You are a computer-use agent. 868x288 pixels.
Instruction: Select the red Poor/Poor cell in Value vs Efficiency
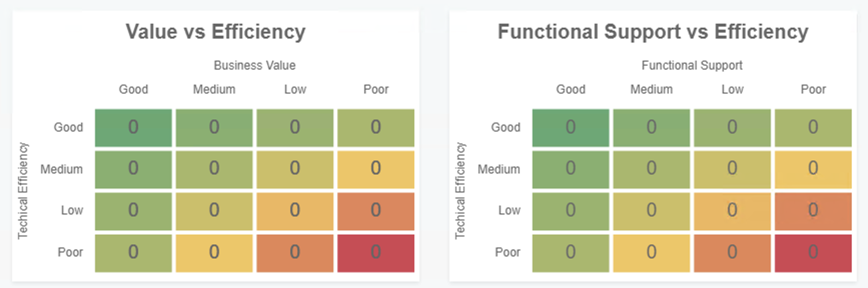(x=376, y=253)
